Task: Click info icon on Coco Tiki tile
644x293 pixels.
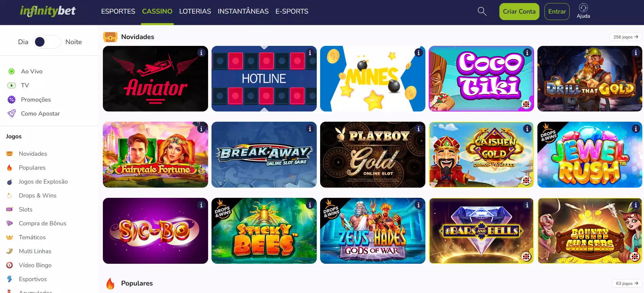Action: [x=527, y=53]
